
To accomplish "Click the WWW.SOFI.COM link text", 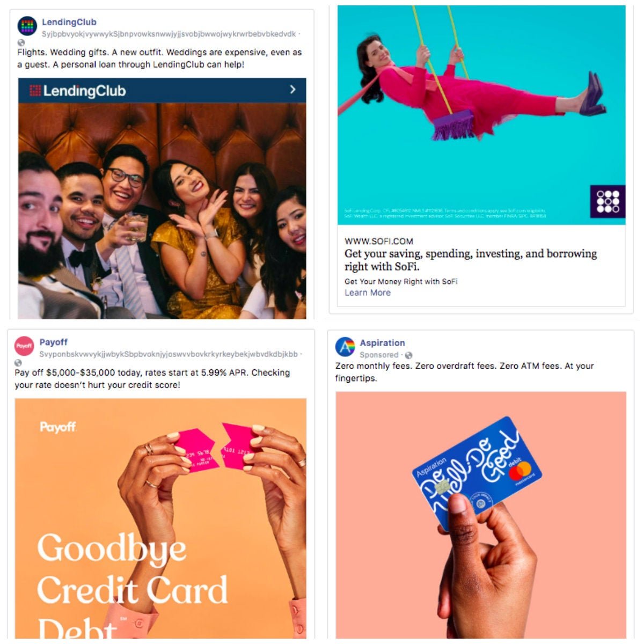I will click(379, 241).
